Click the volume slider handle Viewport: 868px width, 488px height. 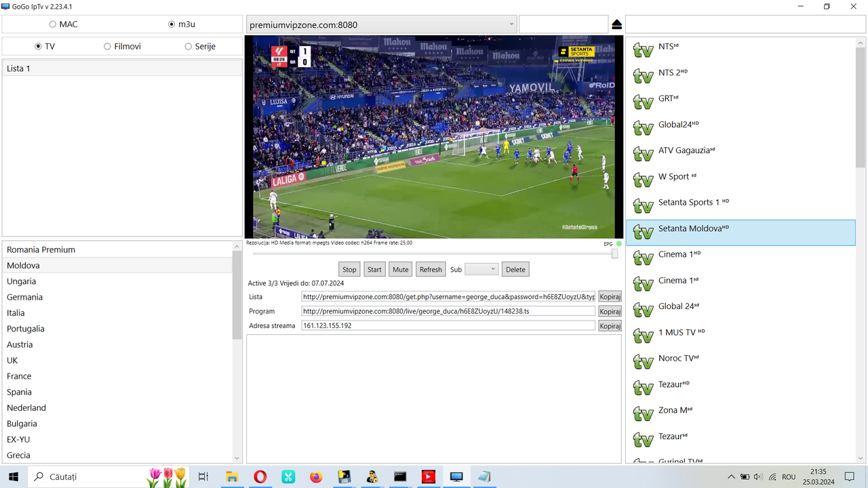[x=614, y=253]
